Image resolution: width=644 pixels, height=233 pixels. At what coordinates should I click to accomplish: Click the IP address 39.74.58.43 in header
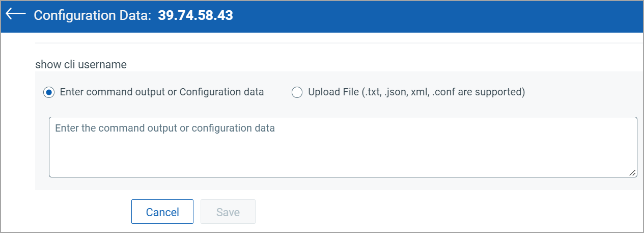click(195, 15)
